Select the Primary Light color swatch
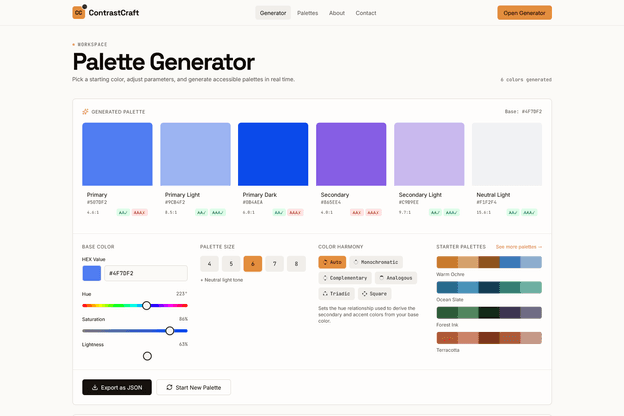Image resolution: width=624 pixels, height=416 pixels. pos(195,154)
